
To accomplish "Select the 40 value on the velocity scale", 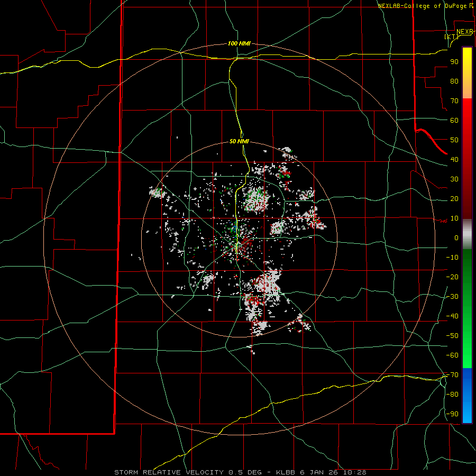I will [454, 160].
